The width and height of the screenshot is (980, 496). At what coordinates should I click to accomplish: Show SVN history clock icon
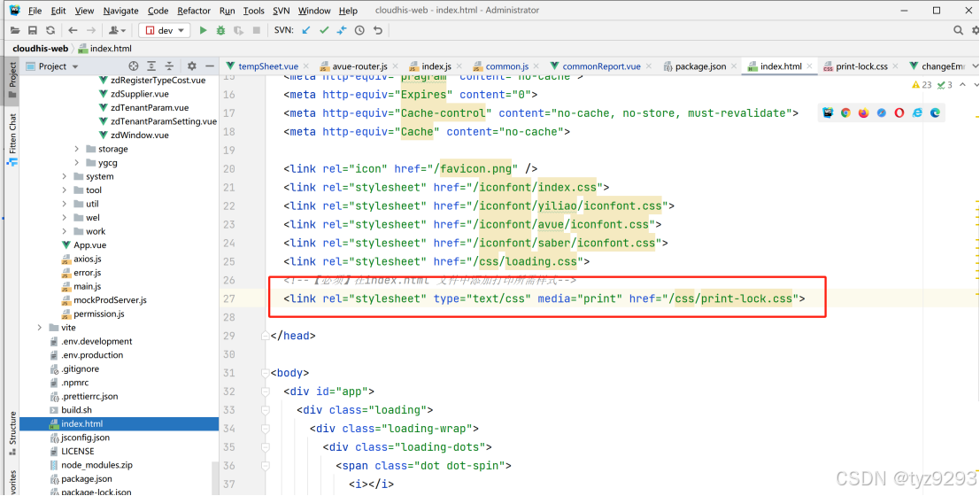(359, 30)
